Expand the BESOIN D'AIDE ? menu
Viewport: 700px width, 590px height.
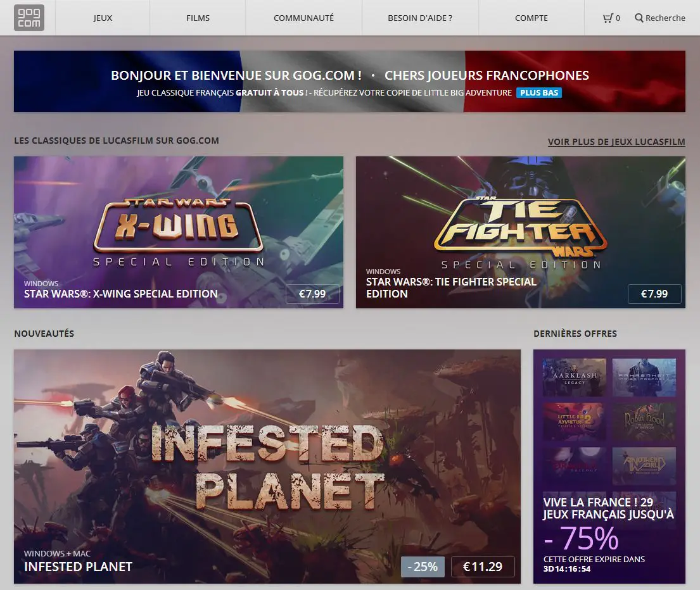[x=420, y=18]
